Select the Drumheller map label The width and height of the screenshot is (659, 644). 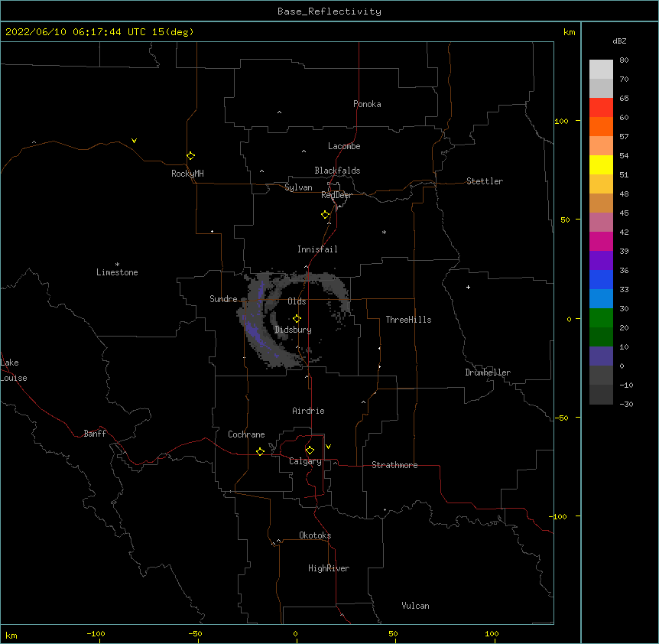point(488,372)
